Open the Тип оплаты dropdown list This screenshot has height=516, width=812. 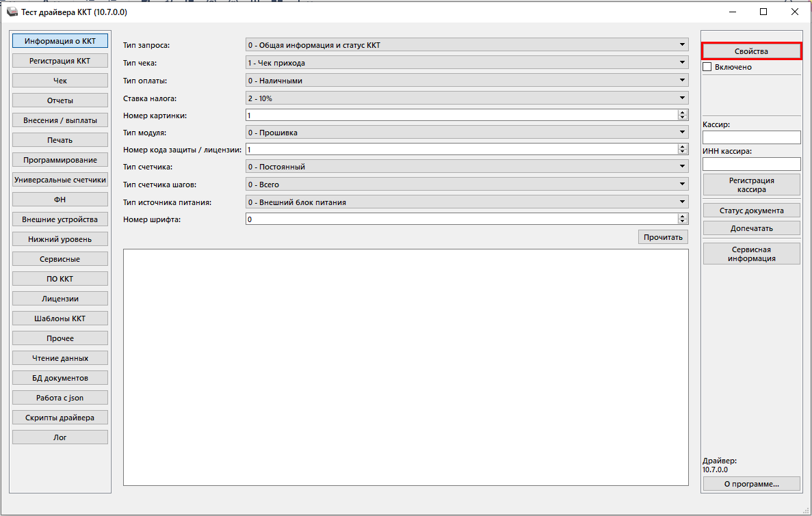click(467, 81)
